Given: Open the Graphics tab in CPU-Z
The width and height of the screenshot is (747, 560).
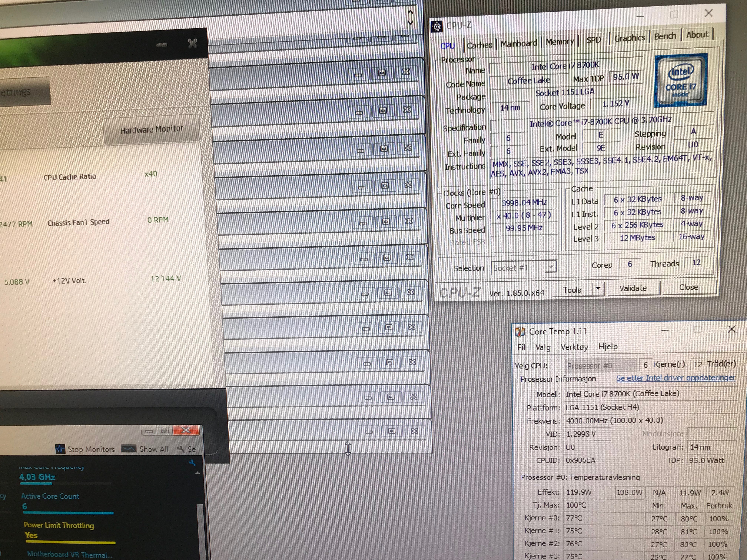Looking at the screenshot, I should [630, 38].
